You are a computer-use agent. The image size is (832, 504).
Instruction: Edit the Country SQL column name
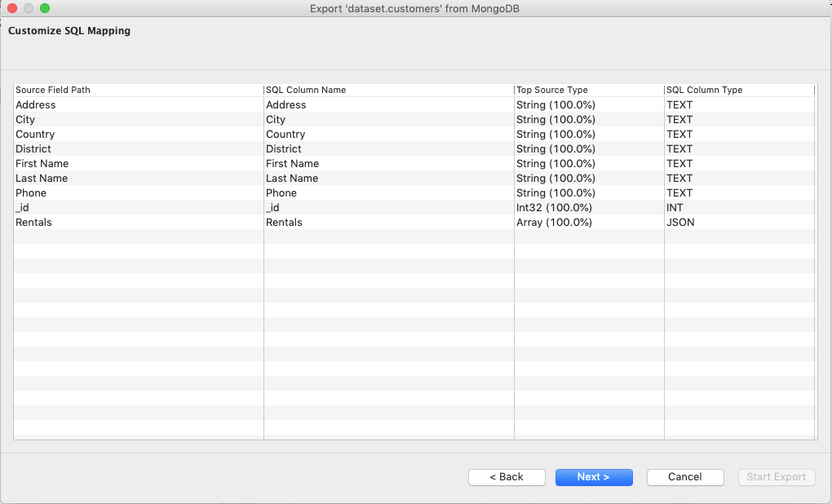[389, 135]
